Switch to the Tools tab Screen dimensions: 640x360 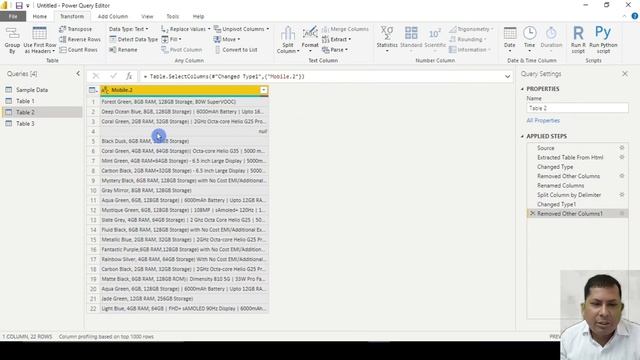coord(173,16)
